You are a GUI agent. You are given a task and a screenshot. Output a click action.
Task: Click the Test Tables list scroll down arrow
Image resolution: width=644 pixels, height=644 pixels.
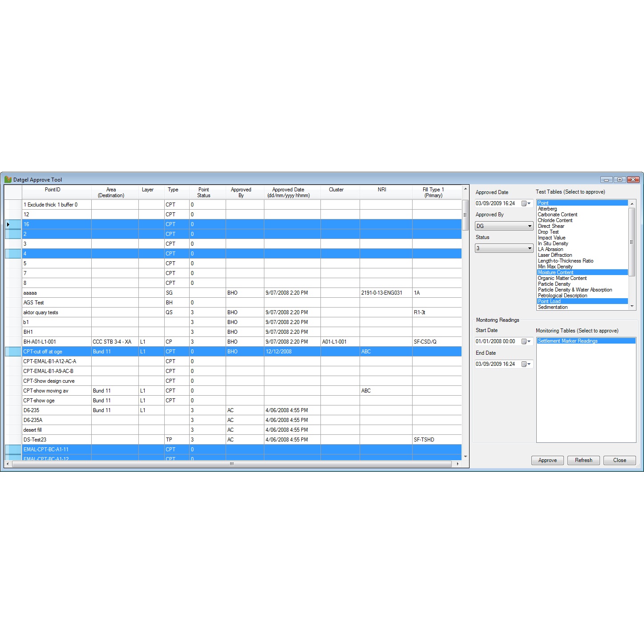632,307
